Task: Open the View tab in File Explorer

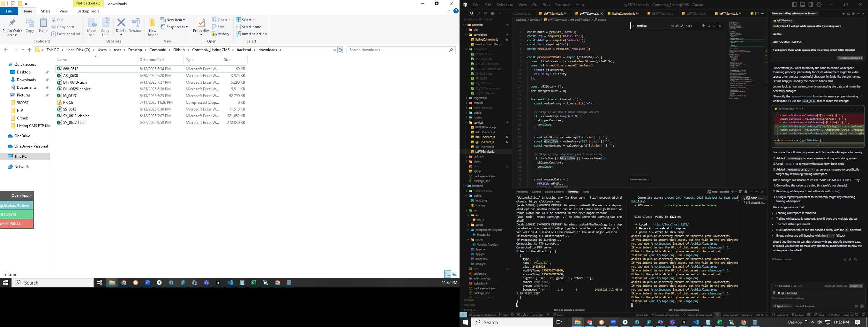Action: (64, 11)
